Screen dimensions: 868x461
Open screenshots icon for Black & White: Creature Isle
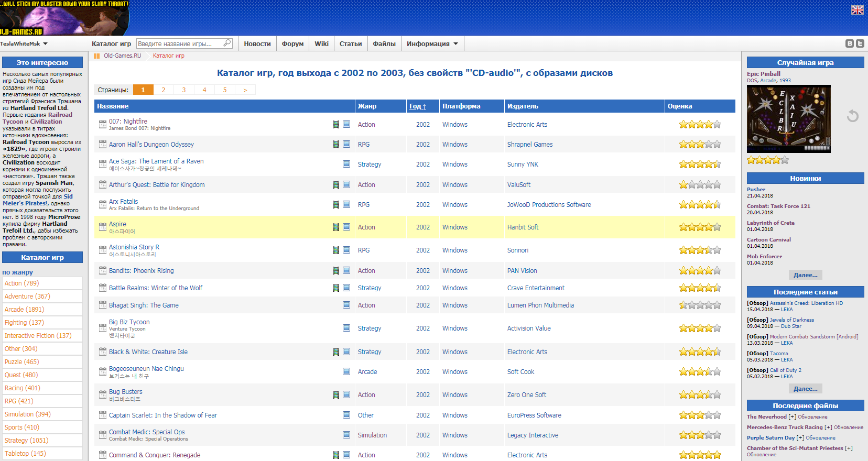(x=336, y=352)
